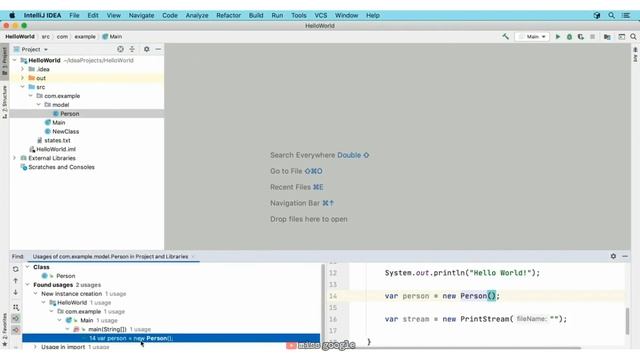Viewport: 640px width, 360px height.
Task: Click the Build Project hammer icon
Action: (505, 36)
